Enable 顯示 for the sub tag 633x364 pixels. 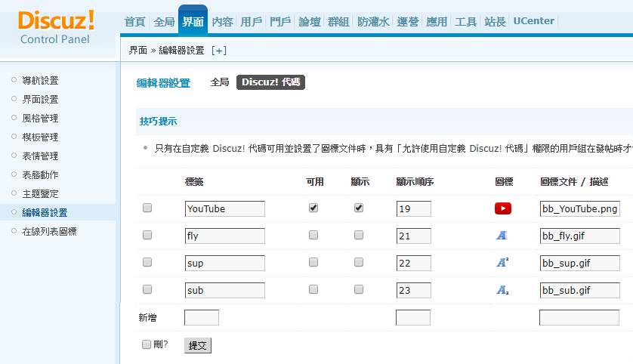(x=359, y=289)
